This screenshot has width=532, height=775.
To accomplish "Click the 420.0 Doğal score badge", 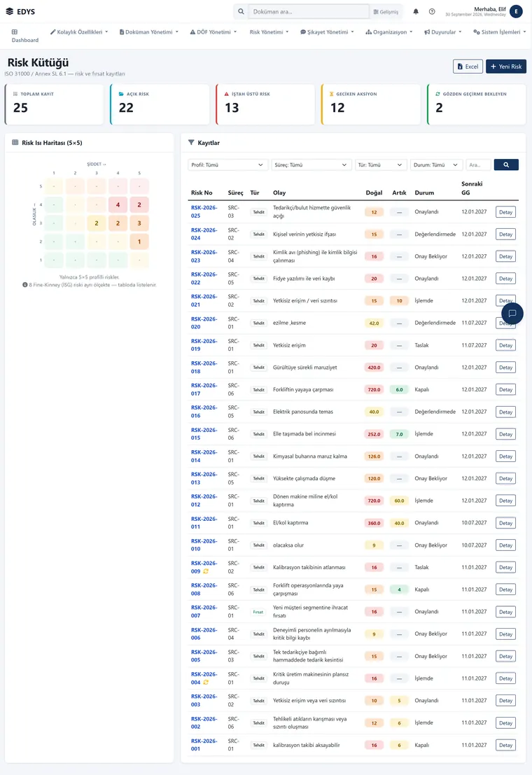I will pyautogui.click(x=374, y=368).
